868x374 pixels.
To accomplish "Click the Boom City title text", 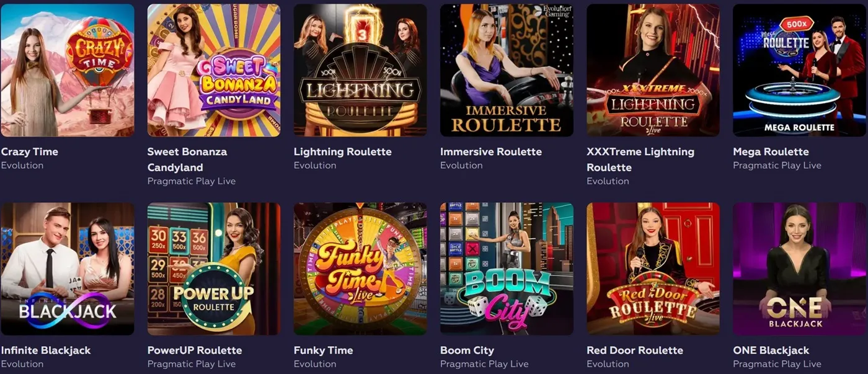I will tap(467, 350).
